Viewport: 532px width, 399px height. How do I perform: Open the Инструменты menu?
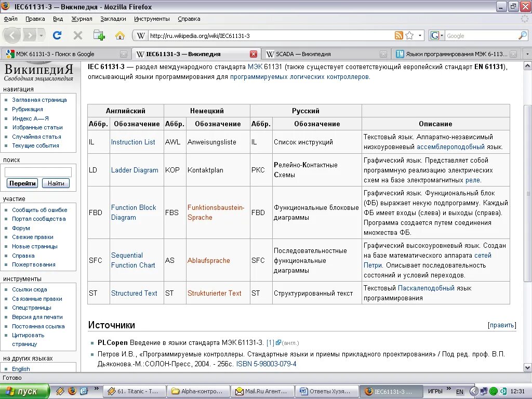tap(152, 19)
